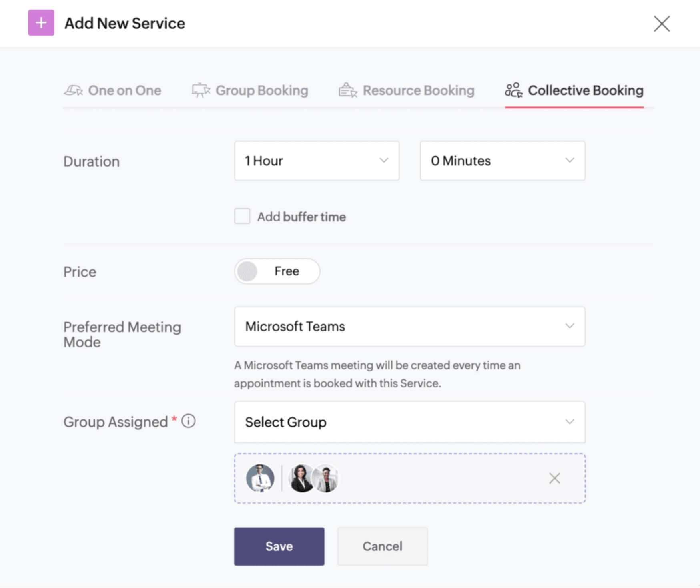Open the Select Group dropdown

[x=409, y=422]
